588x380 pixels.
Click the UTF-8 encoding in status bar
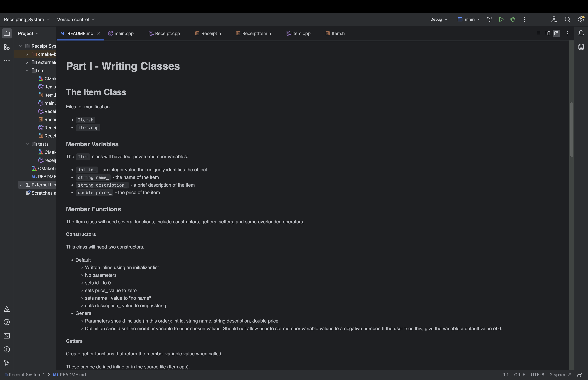click(x=537, y=375)
